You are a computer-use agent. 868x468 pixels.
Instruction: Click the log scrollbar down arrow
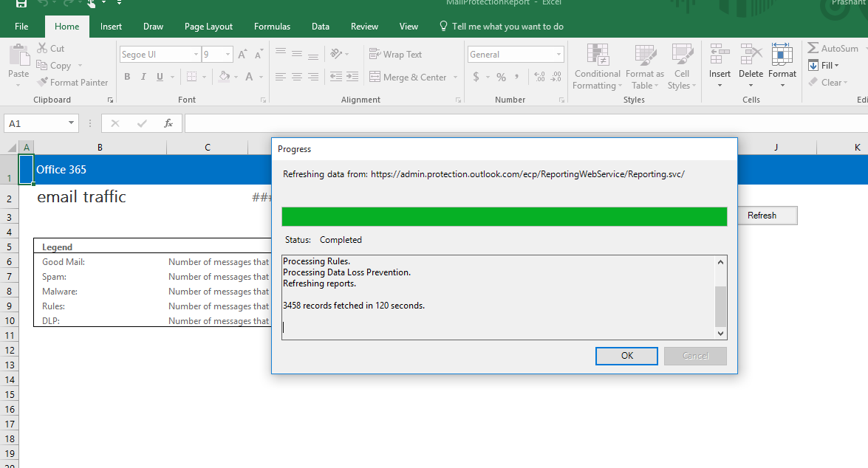pyautogui.click(x=721, y=334)
